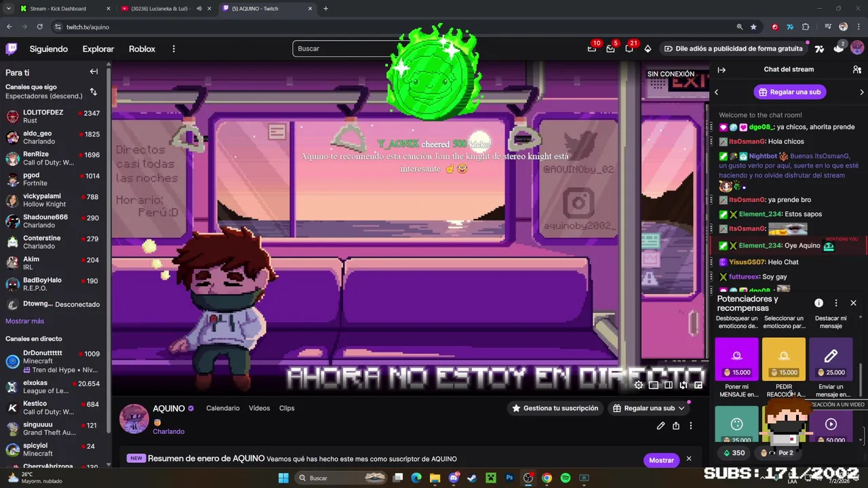The height and width of the screenshot is (488, 868).
Task: Open Steam from the taskbar
Action: 472,478
